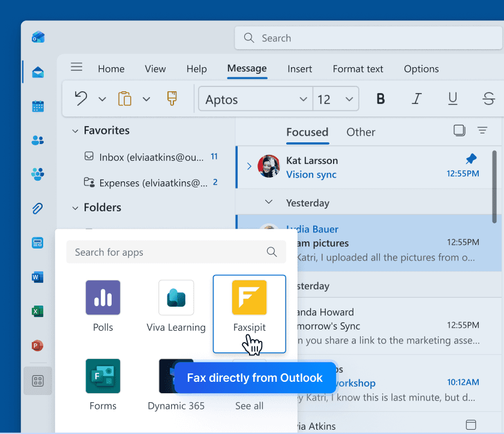This screenshot has width=504, height=434.
Task: Toggle Bold formatting
Action: pos(380,98)
